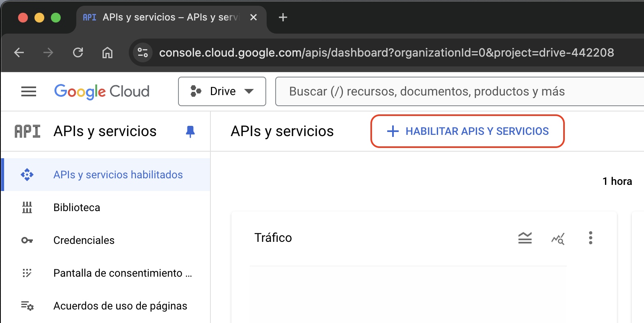The image size is (644, 323).
Task: Open the hamburger navigation menu
Action: coord(29,91)
